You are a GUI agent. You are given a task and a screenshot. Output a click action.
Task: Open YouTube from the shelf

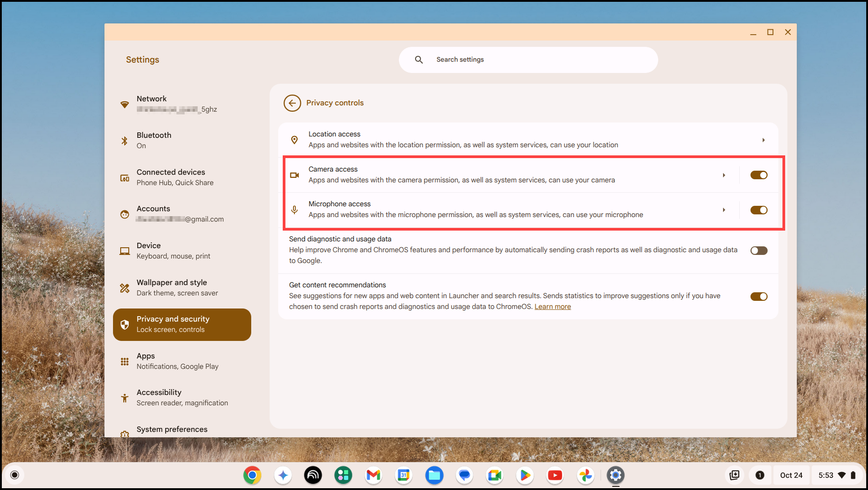[555, 475]
